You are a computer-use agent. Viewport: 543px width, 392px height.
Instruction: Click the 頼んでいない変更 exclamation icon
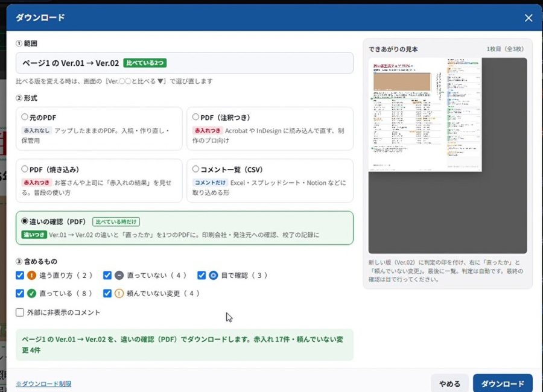[119, 293]
